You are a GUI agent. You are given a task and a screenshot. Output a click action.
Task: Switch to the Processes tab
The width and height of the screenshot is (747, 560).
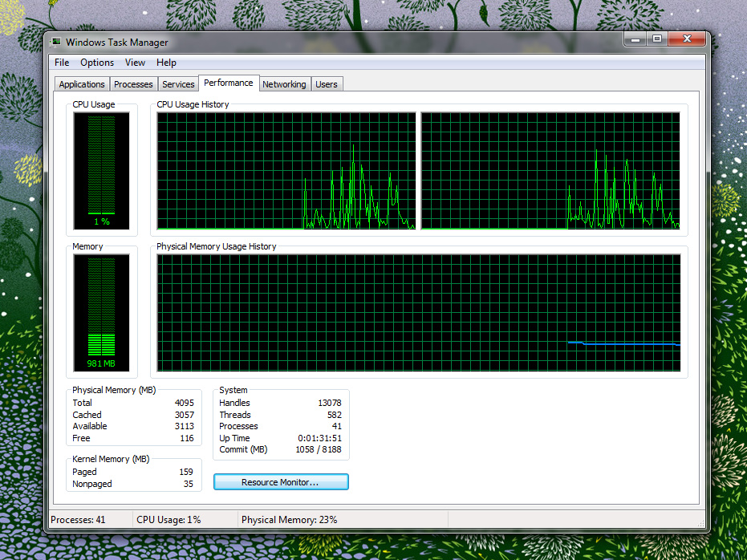[133, 84]
